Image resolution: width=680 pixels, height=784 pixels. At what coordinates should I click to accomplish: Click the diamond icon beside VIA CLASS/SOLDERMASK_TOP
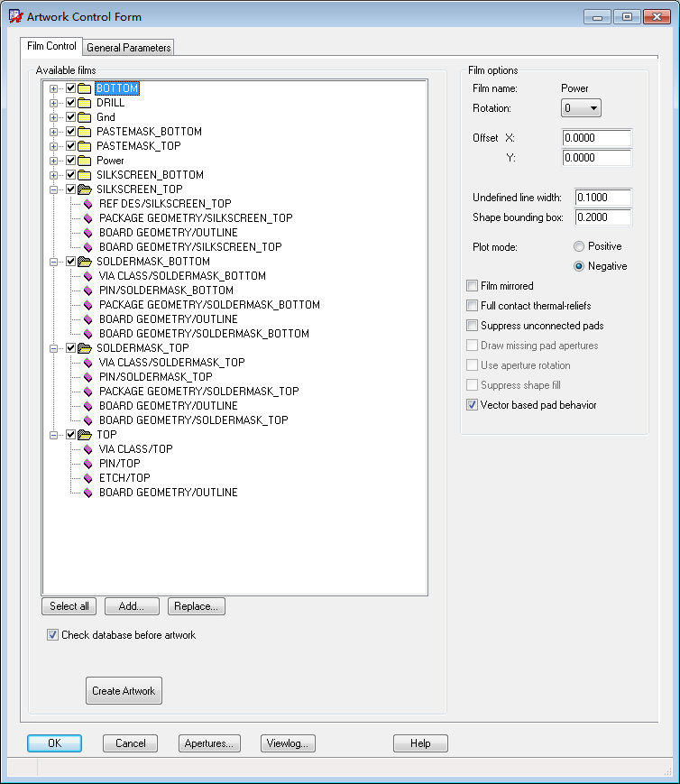point(88,363)
